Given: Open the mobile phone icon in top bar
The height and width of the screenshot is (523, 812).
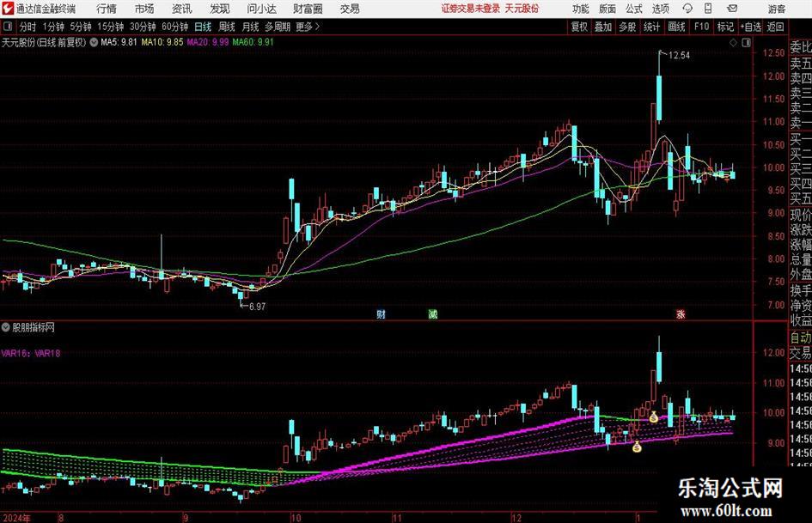Looking at the screenshot, I should click(x=708, y=9).
